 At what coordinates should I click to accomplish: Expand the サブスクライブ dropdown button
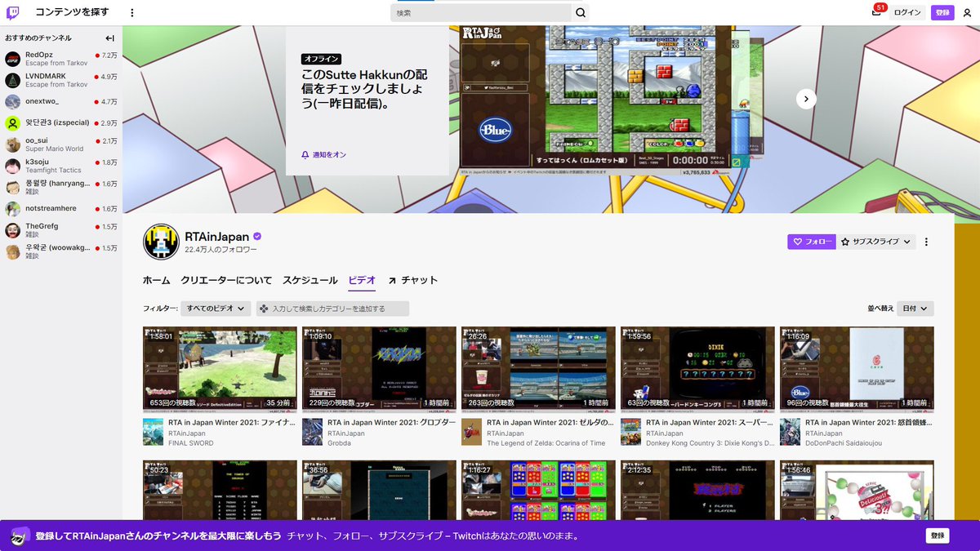coord(877,242)
